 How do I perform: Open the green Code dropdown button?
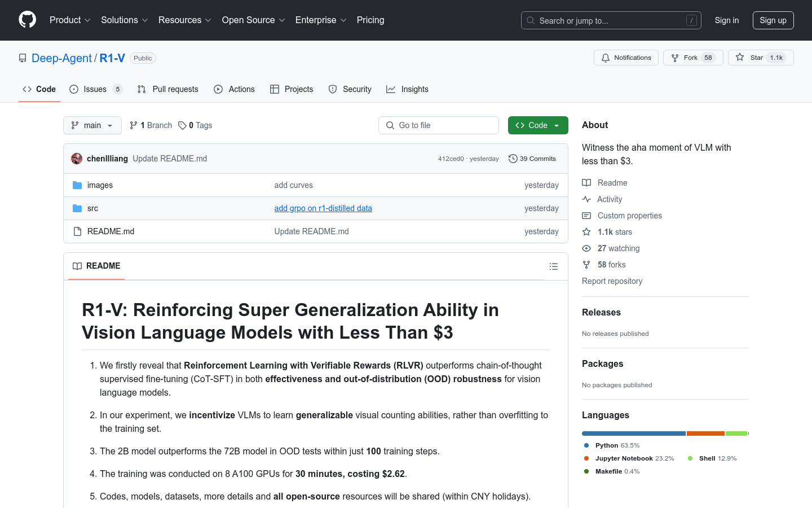pos(538,125)
